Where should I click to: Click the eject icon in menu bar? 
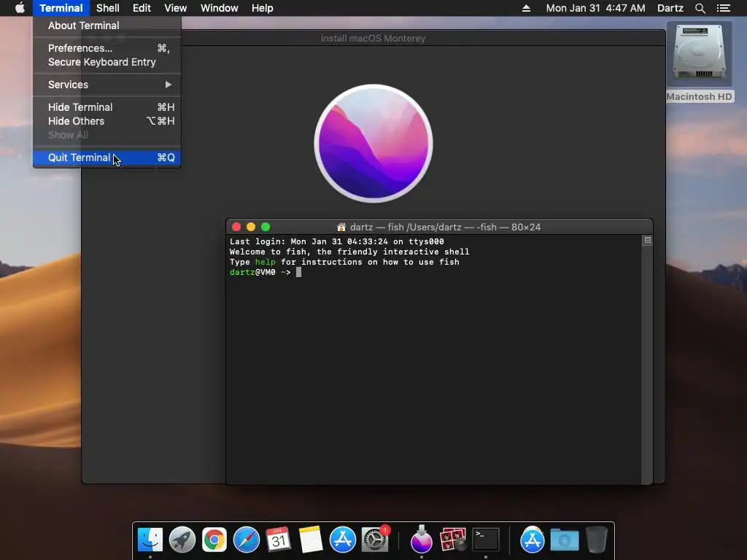526,8
